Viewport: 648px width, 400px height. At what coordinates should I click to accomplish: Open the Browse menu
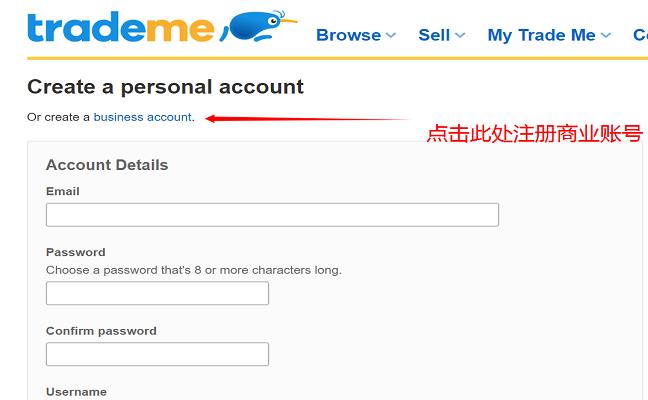click(348, 35)
